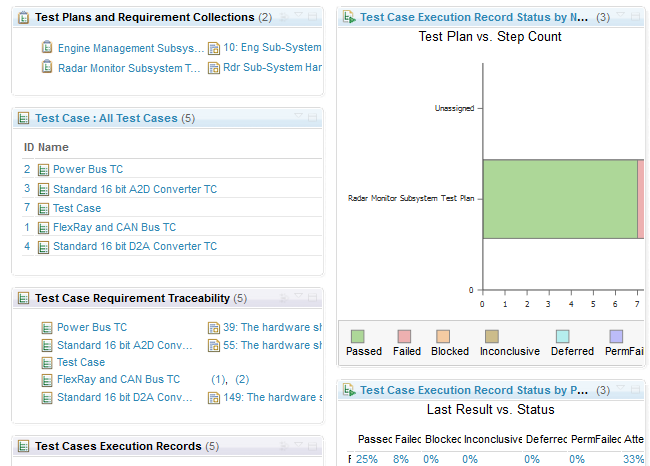Image resolution: width=650 pixels, height=466 pixels.
Task: Open Radar Monitor Subsystem test plan link
Action: click(129, 68)
